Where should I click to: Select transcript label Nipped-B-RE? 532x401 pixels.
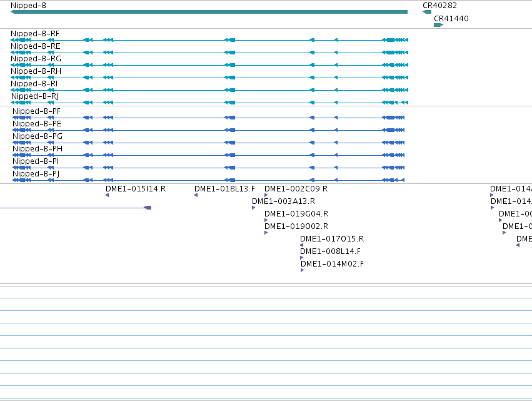35,46
